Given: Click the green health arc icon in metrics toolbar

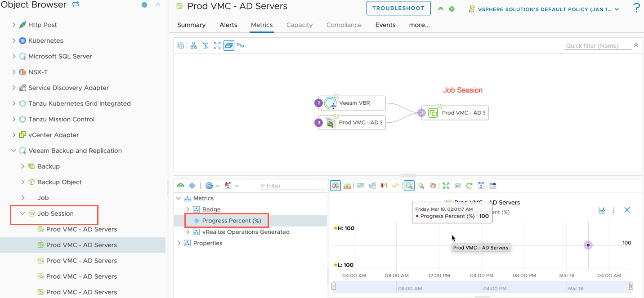Looking at the screenshot, I should pyautogui.click(x=180, y=186).
